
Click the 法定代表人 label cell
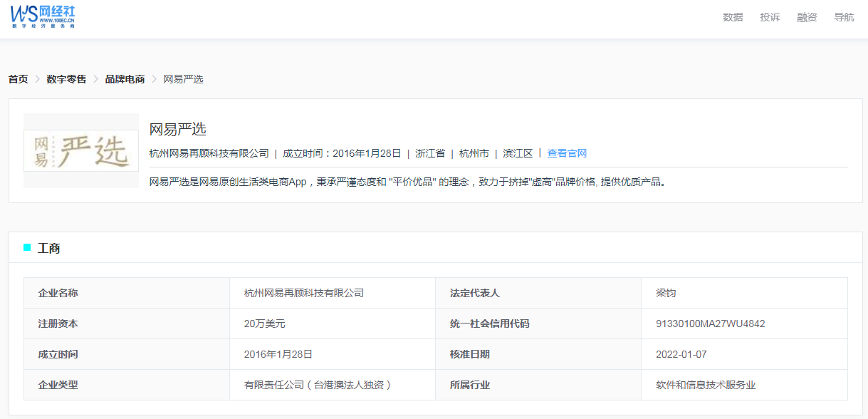[538, 293]
